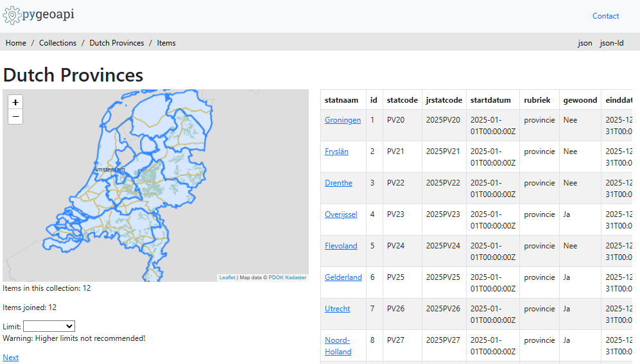Open the Leaflet attribution link
This screenshot has width=640, height=364.
227,277
